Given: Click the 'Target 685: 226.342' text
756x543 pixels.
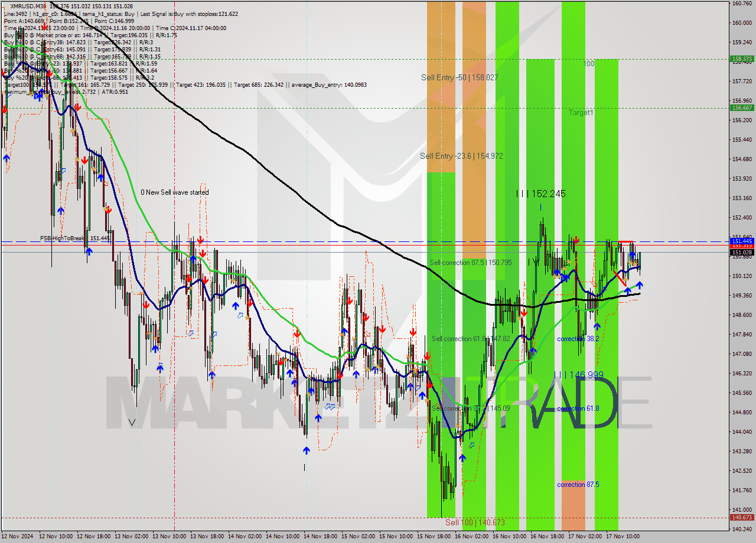Looking at the screenshot, I should click(x=259, y=84).
